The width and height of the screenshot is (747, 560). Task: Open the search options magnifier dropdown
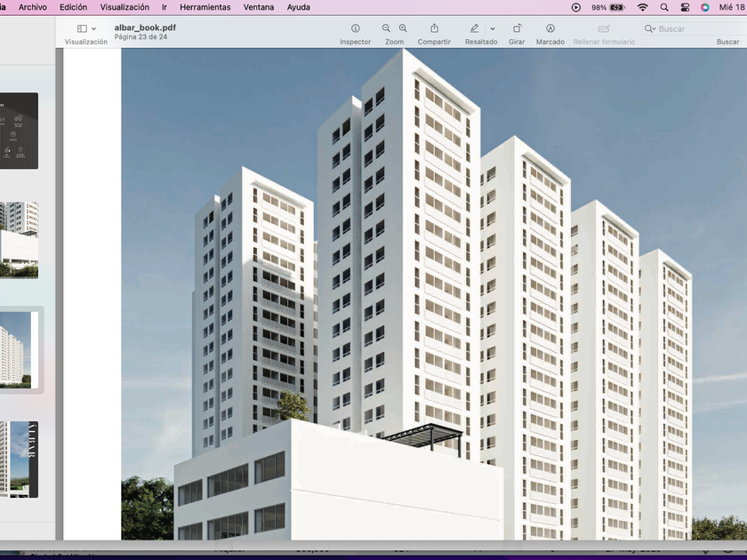(650, 29)
